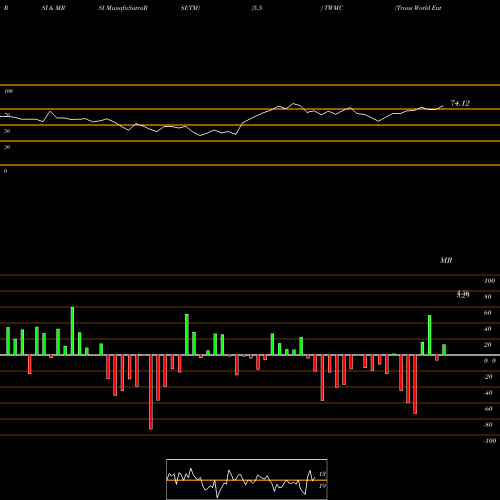Click the overlapping value label above 80 on MR axis
Screen dimensions: 500x500
point(463,294)
